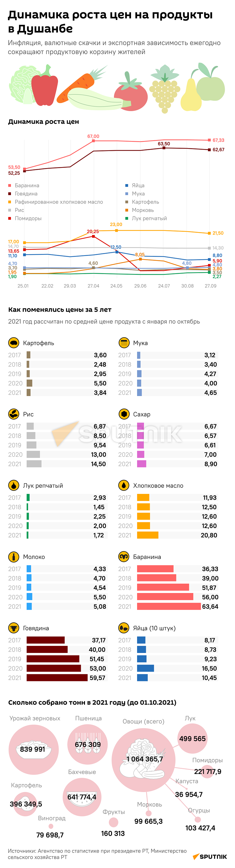Click the sugar cube icon beside Сахар
Image resolution: width=235 pixels, height=868 pixels.
pyautogui.click(x=124, y=414)
